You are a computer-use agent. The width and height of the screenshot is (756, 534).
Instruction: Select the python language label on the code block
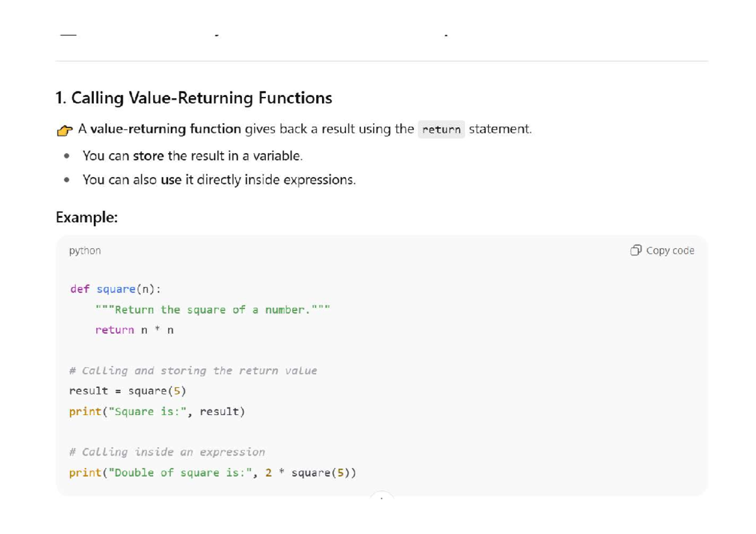coord(84,250)
